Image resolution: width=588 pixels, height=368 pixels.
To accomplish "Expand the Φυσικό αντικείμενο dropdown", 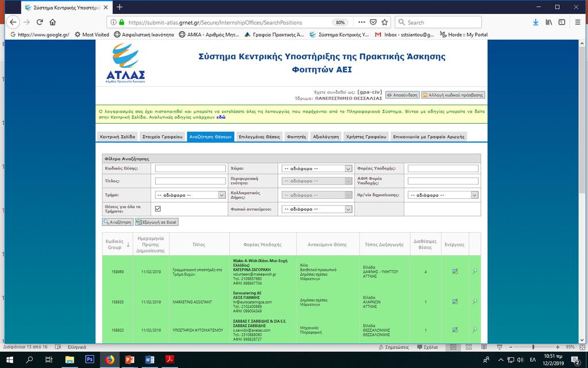I will tap(317, 209).
